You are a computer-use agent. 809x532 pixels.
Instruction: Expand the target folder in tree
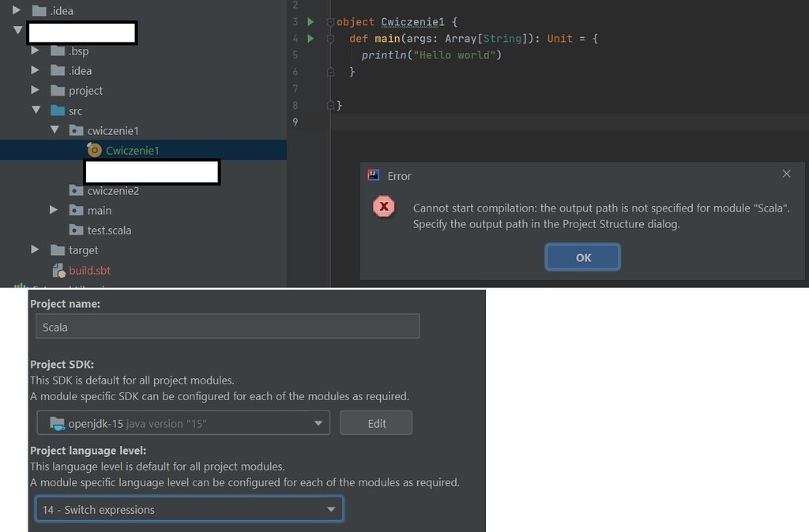pyautogui.click(x=36, y=250)
